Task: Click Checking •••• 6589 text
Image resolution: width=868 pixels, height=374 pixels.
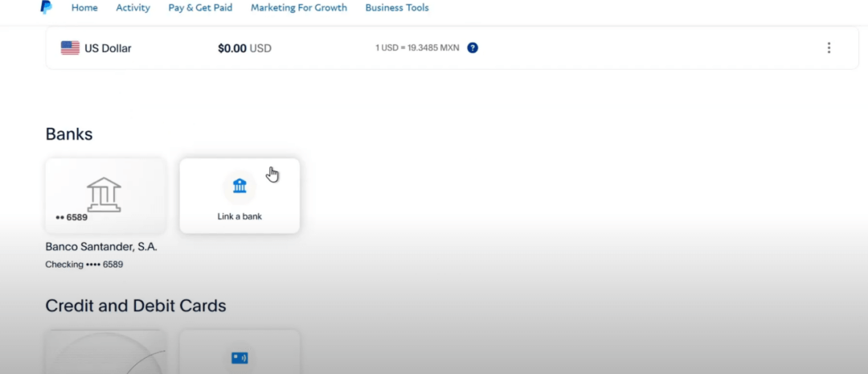Action: [x=84, y=265]
